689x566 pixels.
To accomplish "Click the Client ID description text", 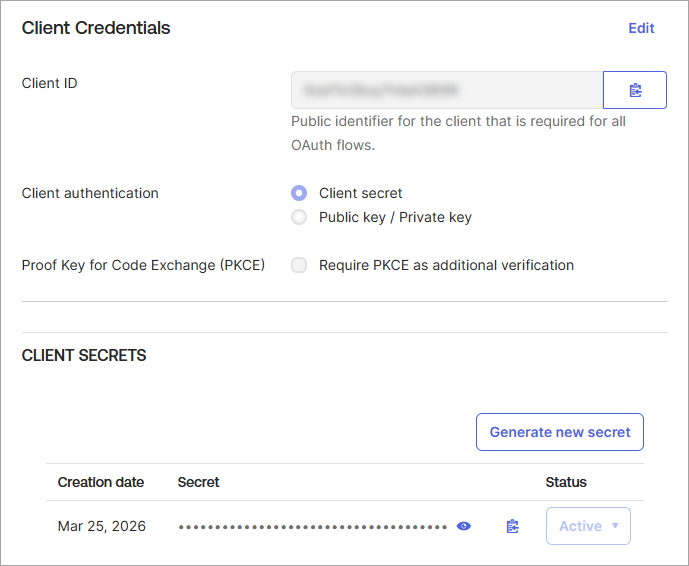I will click(x=458, y=133).
